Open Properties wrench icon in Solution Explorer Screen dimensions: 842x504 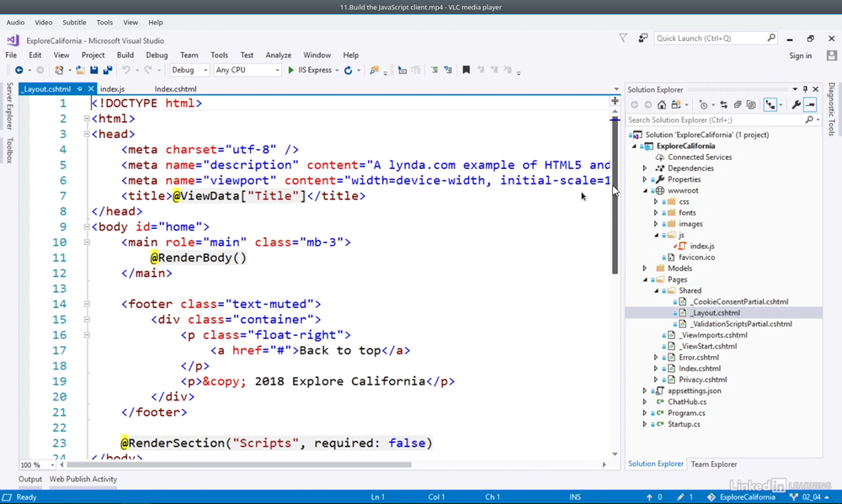(x=797, y=104)
